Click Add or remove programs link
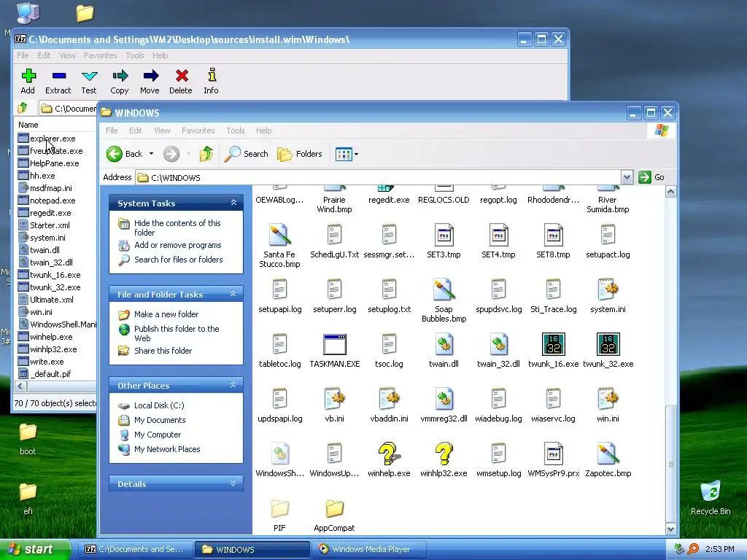This screenshot has width=747, height=560. point(178,245)
